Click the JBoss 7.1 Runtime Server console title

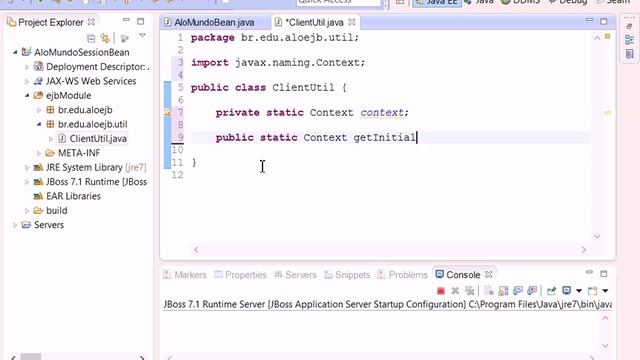tap(387, 304)
